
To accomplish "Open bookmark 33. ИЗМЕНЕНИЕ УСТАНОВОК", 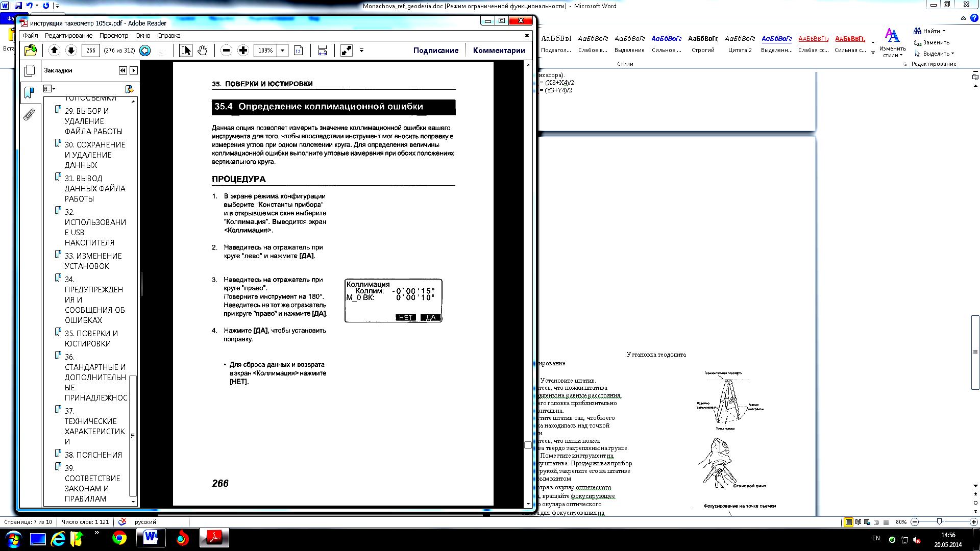I will [93, 261].
